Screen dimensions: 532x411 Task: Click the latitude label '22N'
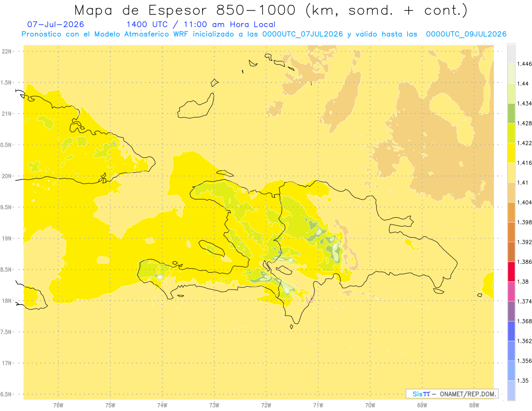point(7,51)
